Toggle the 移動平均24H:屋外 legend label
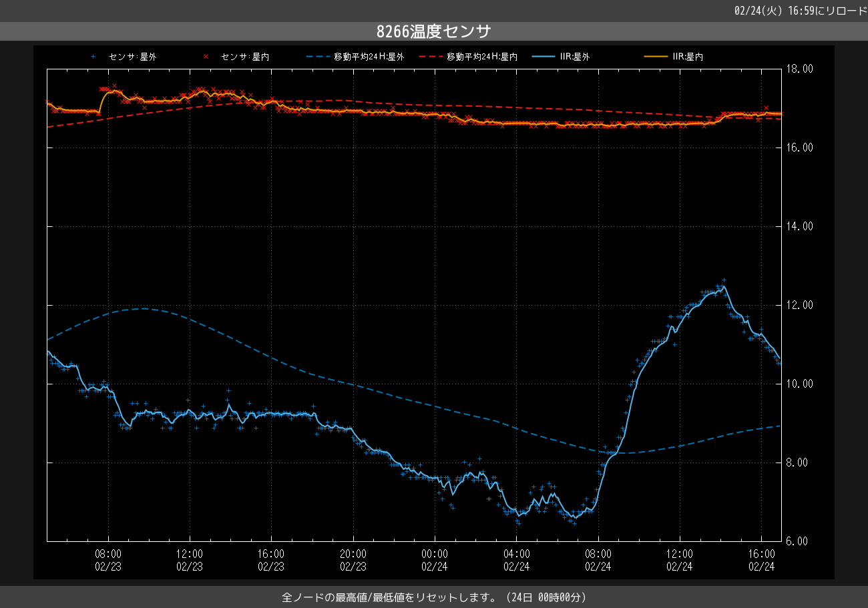The height and width of the screenshot is (608, 868). click(x=369, y=57)
